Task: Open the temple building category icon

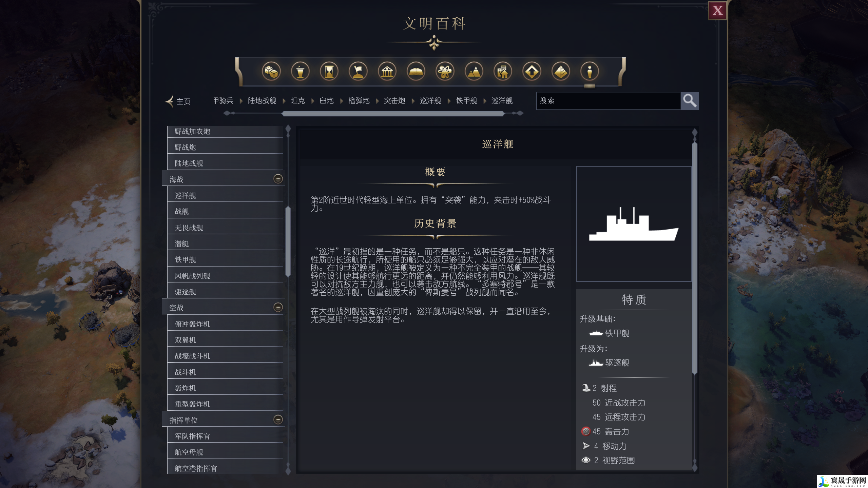Action: [387, 72]
